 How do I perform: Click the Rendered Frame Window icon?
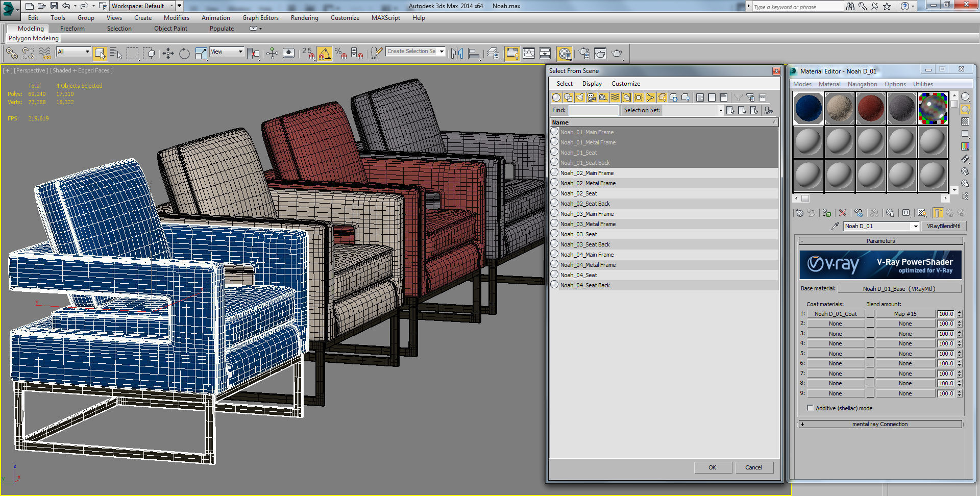click(x=600, y=53)
